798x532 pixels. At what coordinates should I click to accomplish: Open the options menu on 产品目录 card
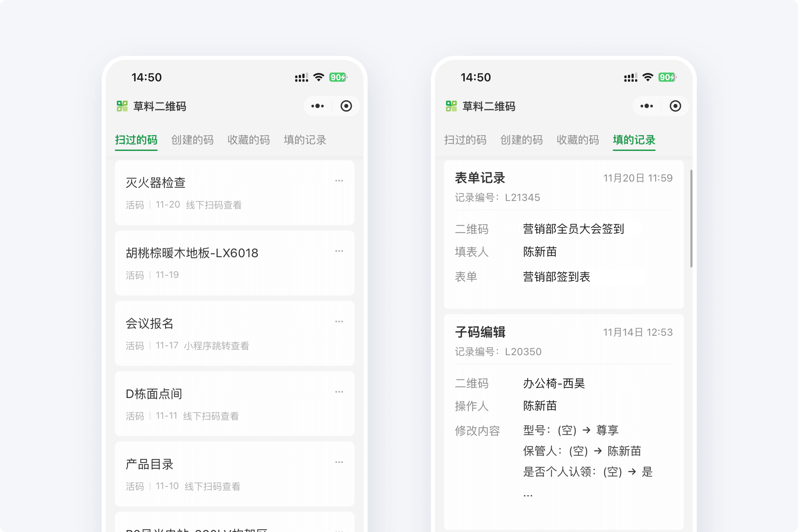point(339,462)
